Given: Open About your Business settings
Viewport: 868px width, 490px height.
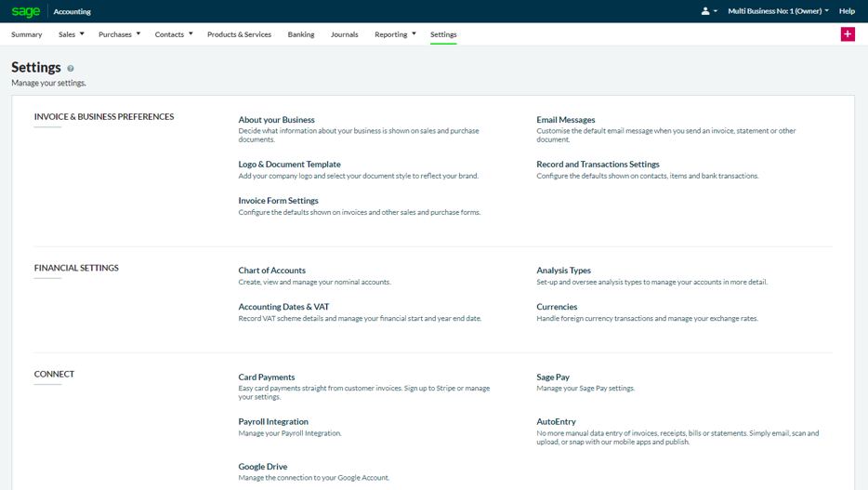Looking at the screenshot, I should click(x=276, y=120).
